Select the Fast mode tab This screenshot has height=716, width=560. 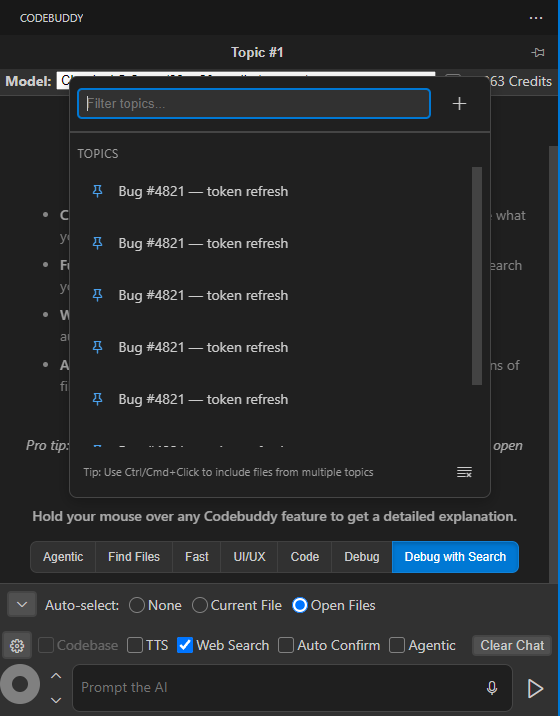tap(197, 557)
